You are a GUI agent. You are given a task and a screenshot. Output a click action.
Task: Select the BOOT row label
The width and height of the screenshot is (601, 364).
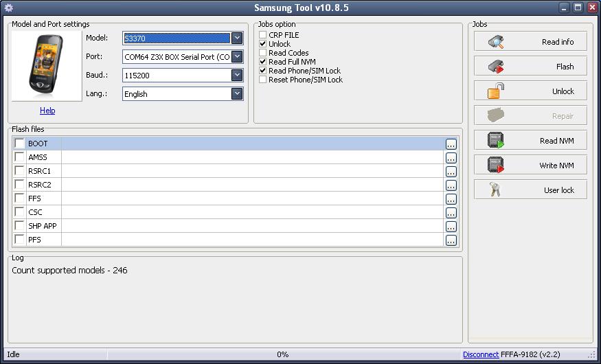[38, 144]
